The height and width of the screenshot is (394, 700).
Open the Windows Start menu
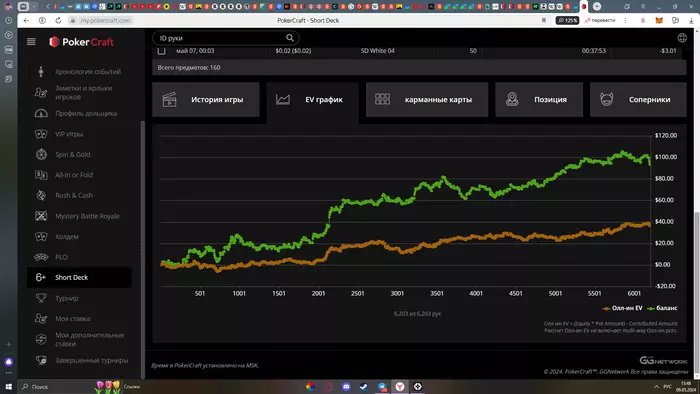pos(8,386)
